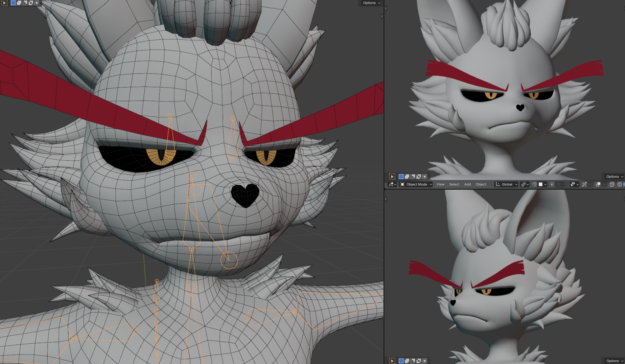
Task: Open the Object Mode dropdown
Action: click(x=416, y=184)
